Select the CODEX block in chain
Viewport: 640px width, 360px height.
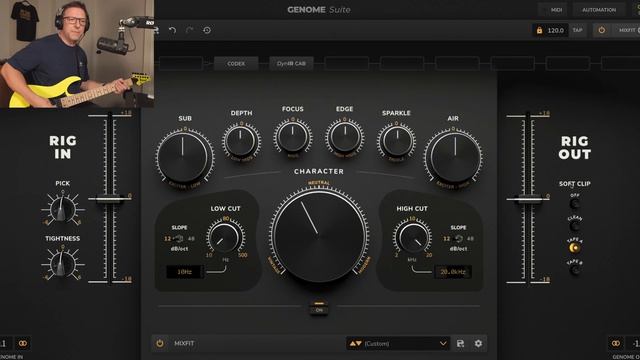[236, 64]
